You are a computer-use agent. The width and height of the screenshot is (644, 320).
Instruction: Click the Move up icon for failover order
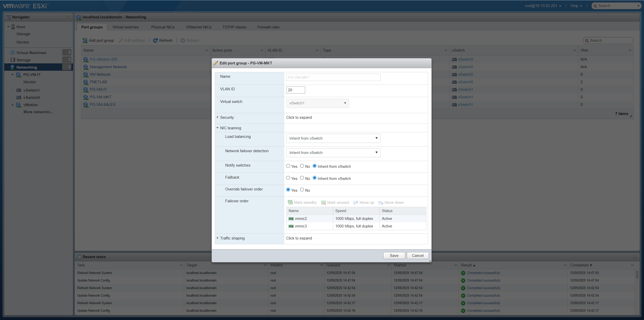(x=355, y=202)
